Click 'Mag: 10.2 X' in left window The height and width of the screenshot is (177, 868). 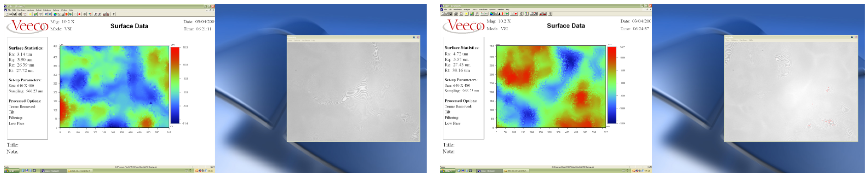62,21
